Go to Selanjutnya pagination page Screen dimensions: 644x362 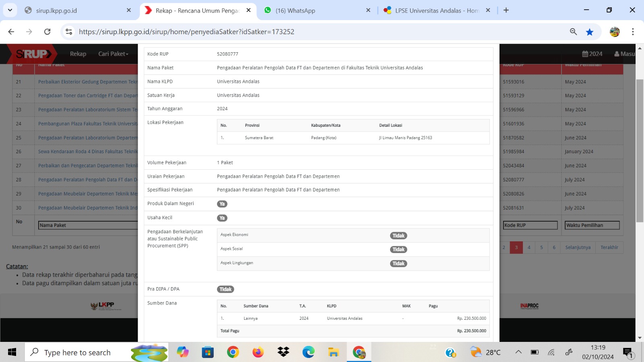pos(578,247)
